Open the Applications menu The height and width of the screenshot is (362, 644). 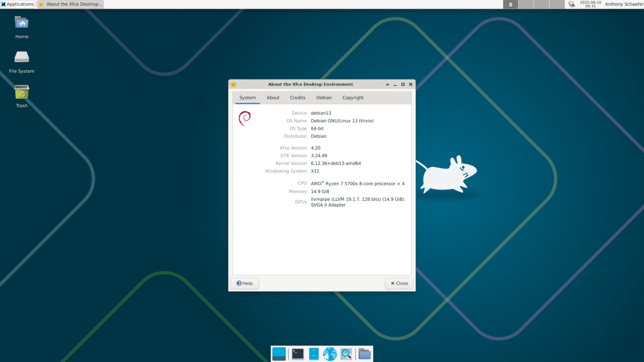click(x=17, y=4)
